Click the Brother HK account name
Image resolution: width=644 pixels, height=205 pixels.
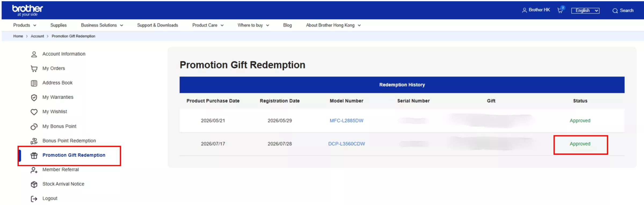[x=539, y=10]
